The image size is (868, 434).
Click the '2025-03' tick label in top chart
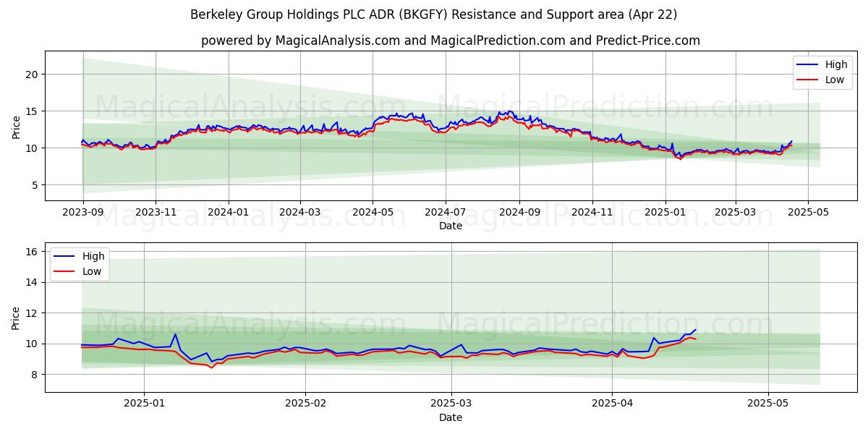(x=736, y=212)
